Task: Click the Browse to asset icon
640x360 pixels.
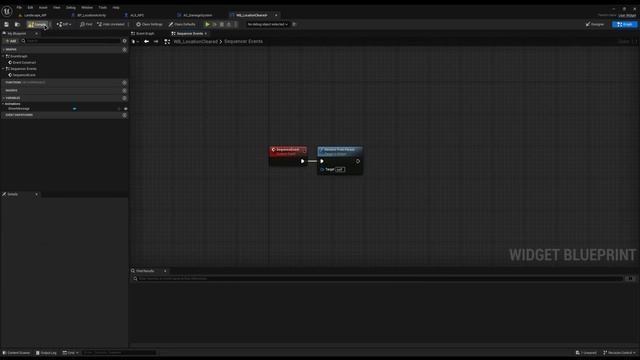Action: tap(17, 24)
